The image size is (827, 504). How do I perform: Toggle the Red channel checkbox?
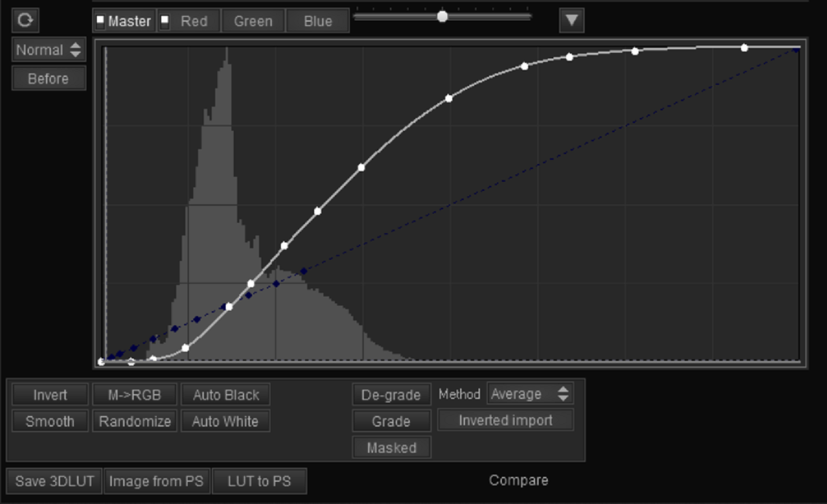(165, 20)
